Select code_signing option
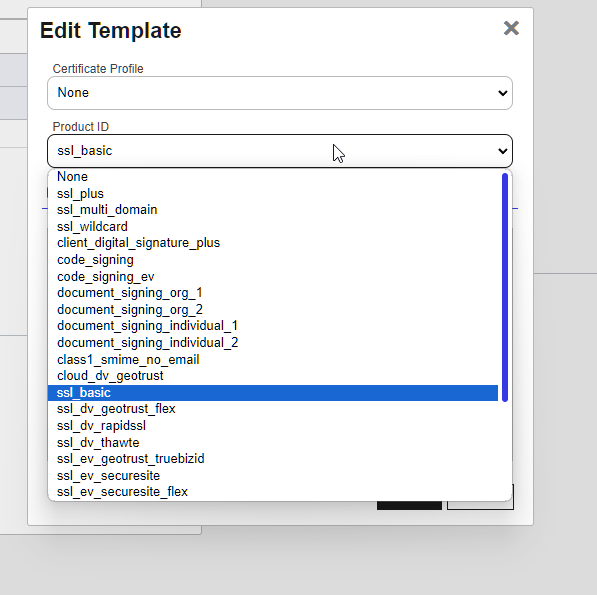The width and height of the screenshot is (597, 595). pos(273,260)
